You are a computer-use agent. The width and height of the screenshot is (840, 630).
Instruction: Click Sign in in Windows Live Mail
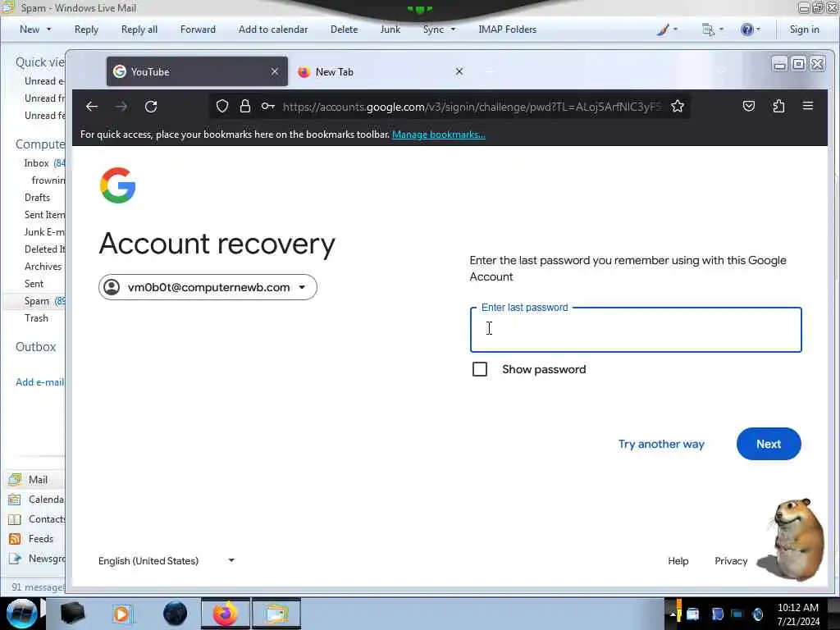[x=804, y=30]
